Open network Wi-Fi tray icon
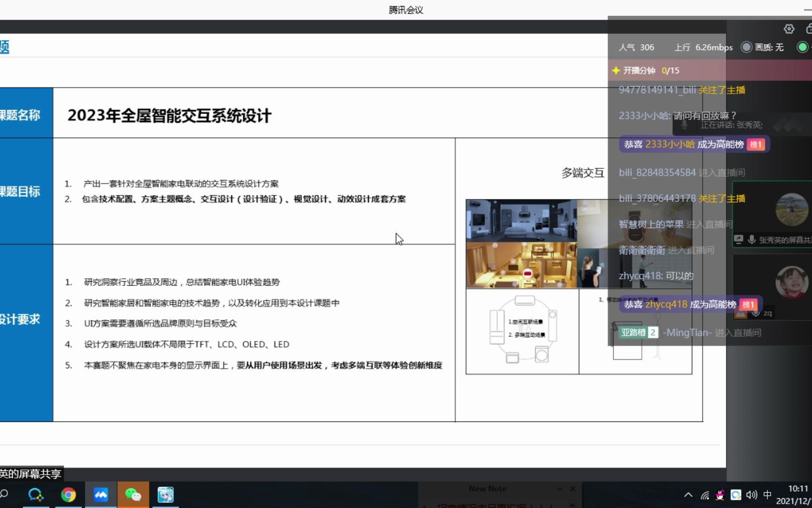The height and width of the screenshot is (508, 812). pyautogui.click(x=705, y=495)
